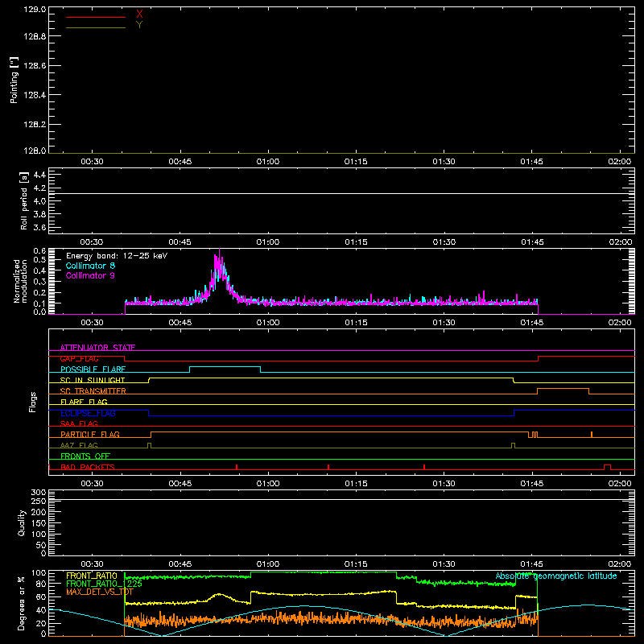Click the 'Quality' axis title
The image size is (644, 644).
pos(22,522)
